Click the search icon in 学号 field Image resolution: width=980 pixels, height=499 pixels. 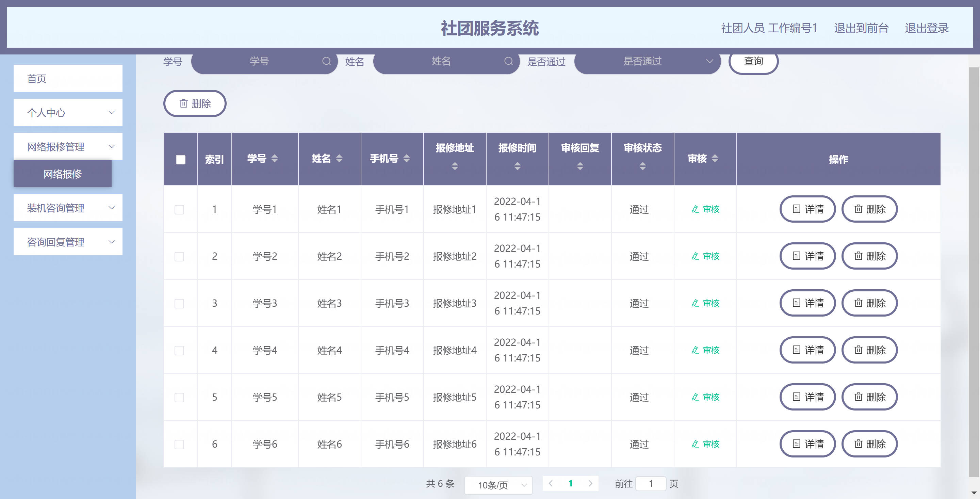pyautogui.click(x=326, y=61)
